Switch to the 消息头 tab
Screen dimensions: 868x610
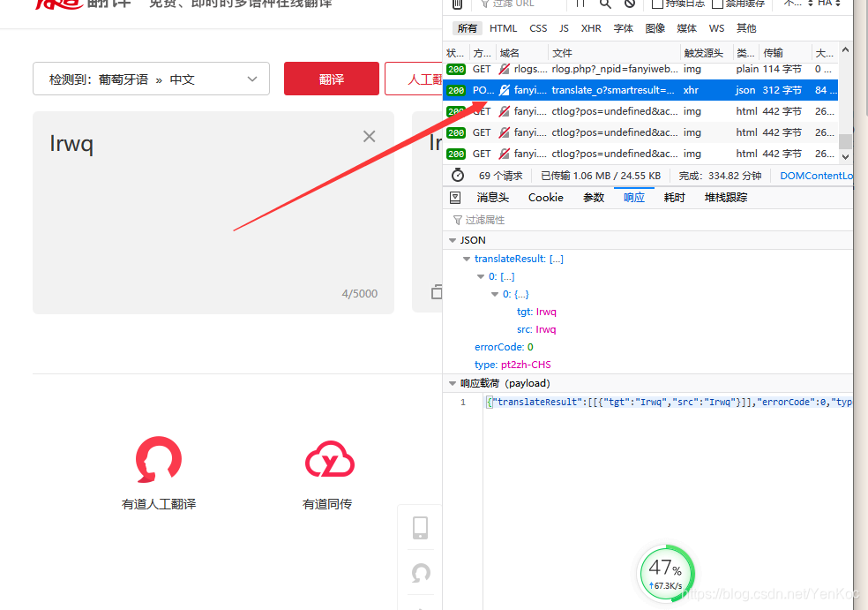(x=493, y=197)
